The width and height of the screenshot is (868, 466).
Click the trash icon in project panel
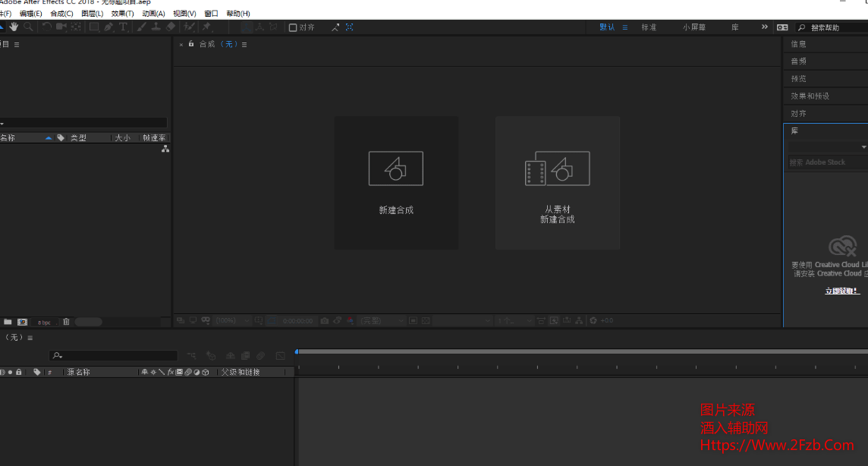[66, 322]
